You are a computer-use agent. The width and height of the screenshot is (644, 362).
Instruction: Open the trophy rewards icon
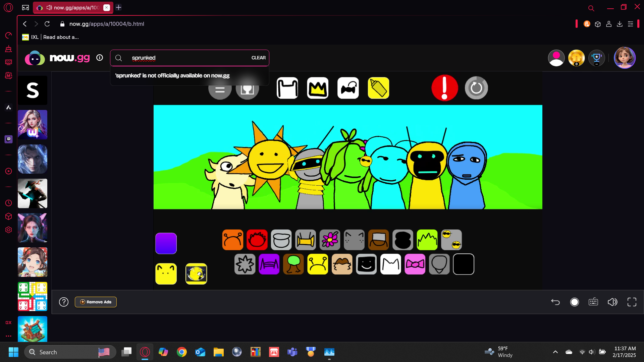tap(597, 58)
